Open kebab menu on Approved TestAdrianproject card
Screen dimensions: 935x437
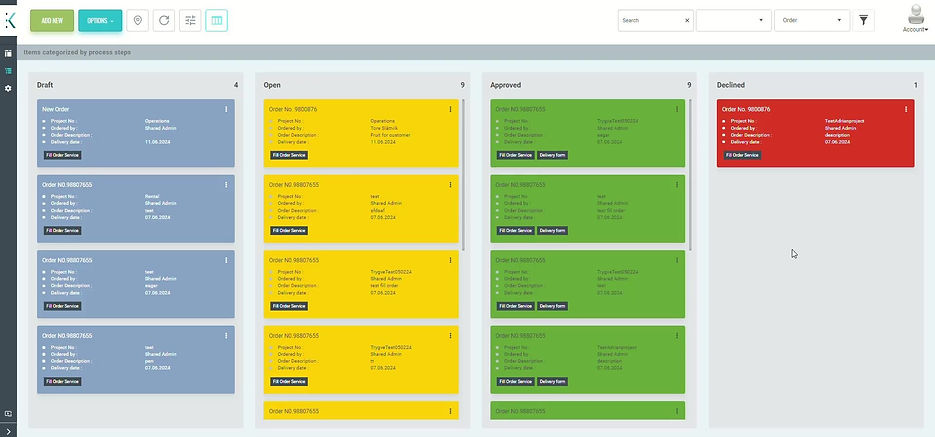pyautogui.click(x=677, y=336)
